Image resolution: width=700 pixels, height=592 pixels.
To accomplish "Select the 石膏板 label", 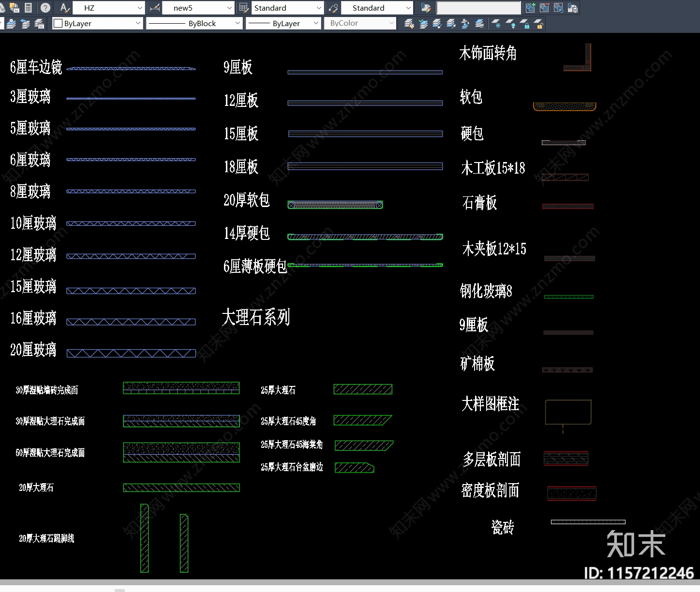I will 479,203.
